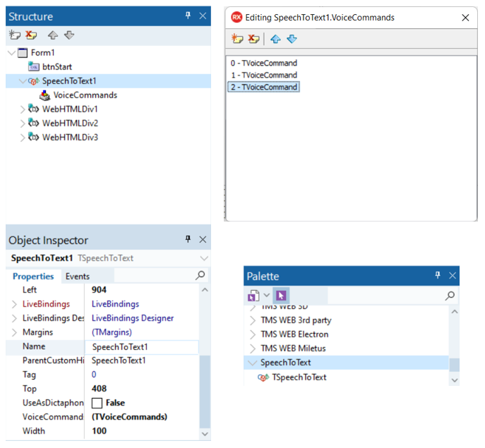This screenshot has height=448, width=485.
Task: Click the WebHTMLDiv1 component icon
Action: tap(34, 109)
